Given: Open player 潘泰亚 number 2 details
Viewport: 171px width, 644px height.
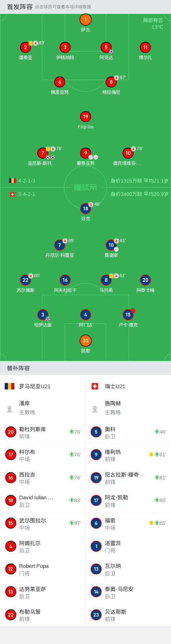Looking at the screenshot, I should pyautogui.click(x=26, y=47).
